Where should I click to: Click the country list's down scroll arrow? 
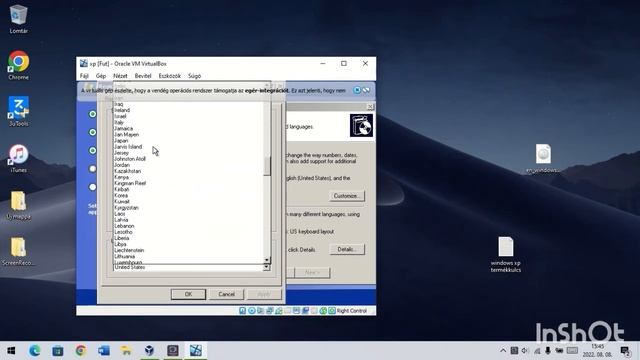click(267, 260)
